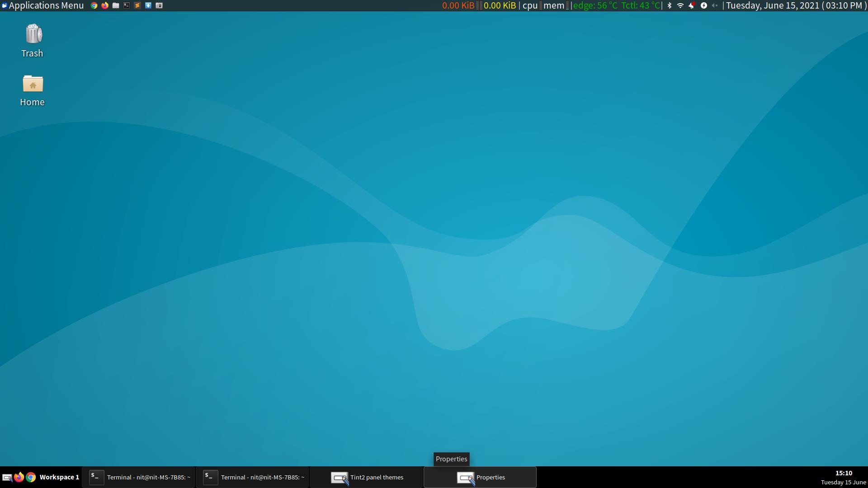Toggle the Workspace 1 switcher button
The image size is (868, 488).
(58, 477)
